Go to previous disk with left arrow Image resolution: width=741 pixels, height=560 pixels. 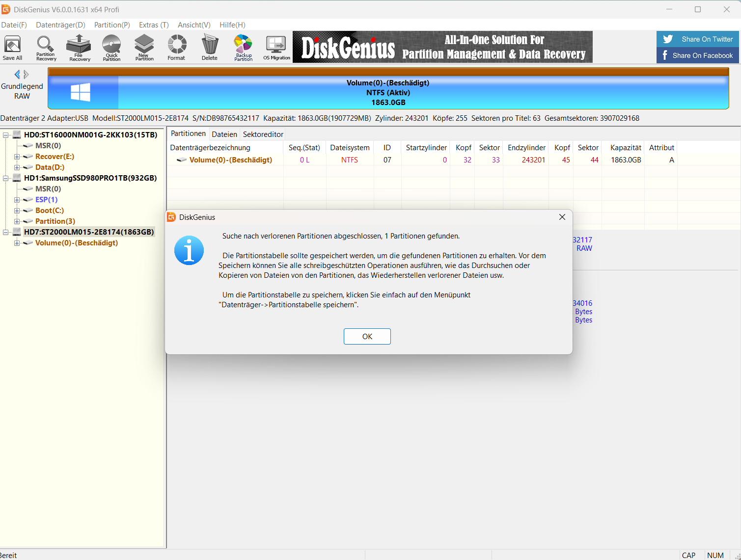point(17,75)
